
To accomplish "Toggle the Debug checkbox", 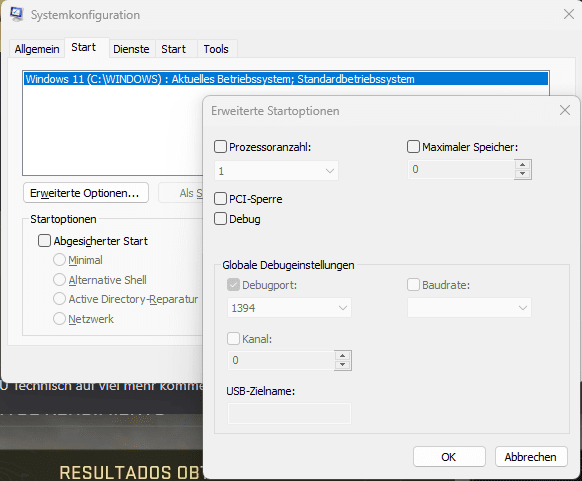I will [220, 219].
